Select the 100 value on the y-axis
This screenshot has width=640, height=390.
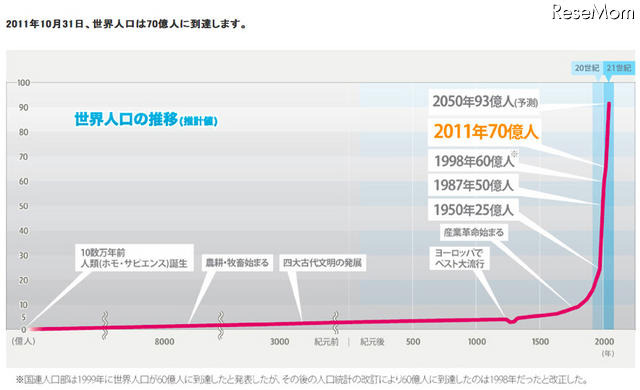click(x=23, y=82)
